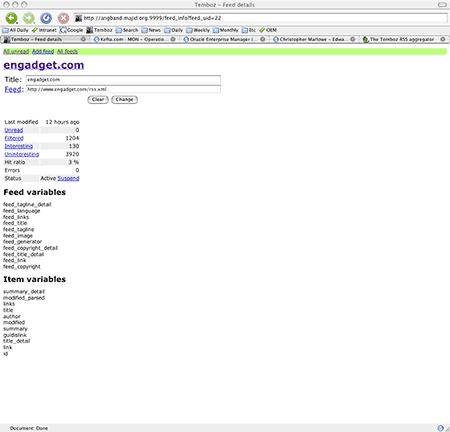450x432 pixels.
Task: Open the Feed label link
Action: 13,89
